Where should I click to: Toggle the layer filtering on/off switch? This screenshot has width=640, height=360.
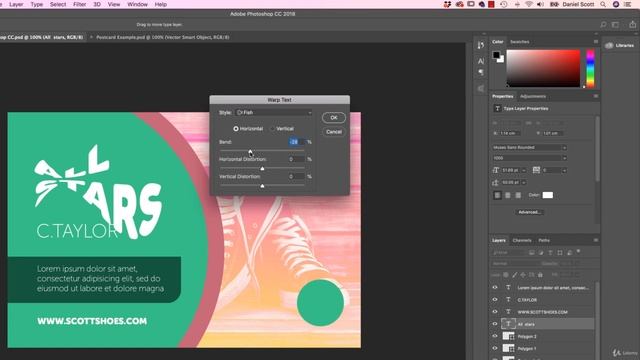click(578, 252)
